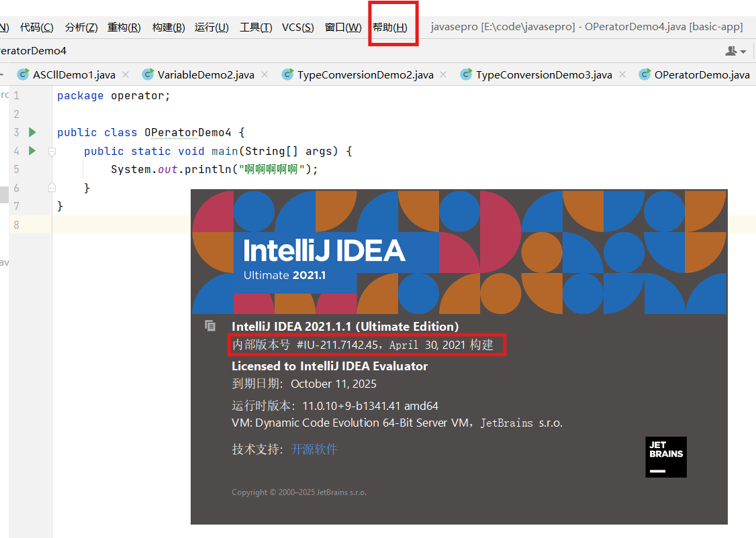The width and height of the screenshot is (756, 538).
Task: Click 'package operator;' code line
Action: tap(113, 96)
